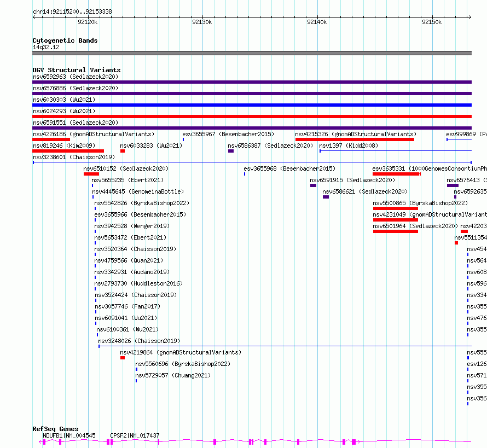Click the red nsv6501964 variant bar
The image size is (487, 448).
pos(396,231)
